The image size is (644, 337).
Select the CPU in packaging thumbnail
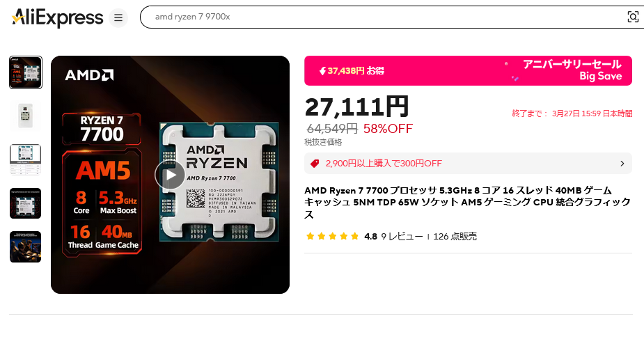click(26, 116)
